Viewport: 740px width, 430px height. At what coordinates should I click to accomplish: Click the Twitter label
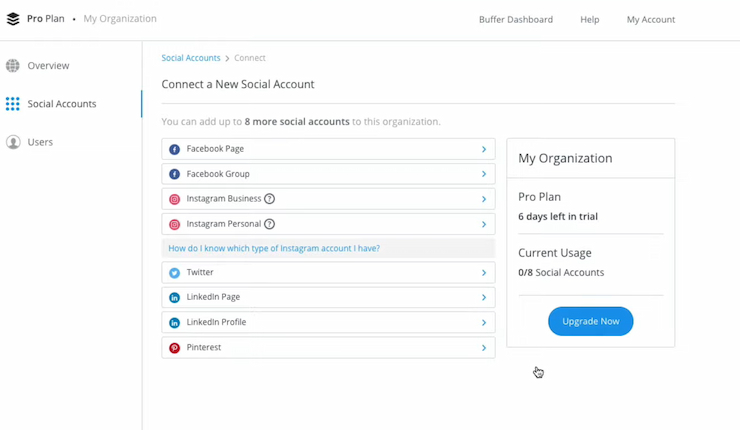pyautogui.click(x=200, y=272)
